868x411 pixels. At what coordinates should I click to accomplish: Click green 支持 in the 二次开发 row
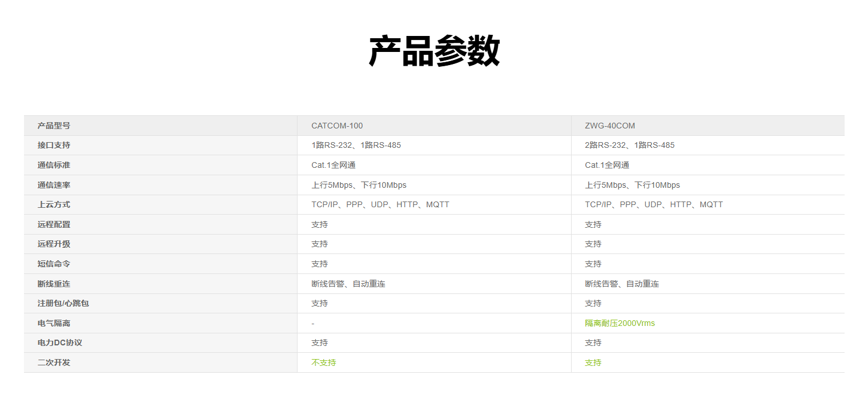pos(593,362)
